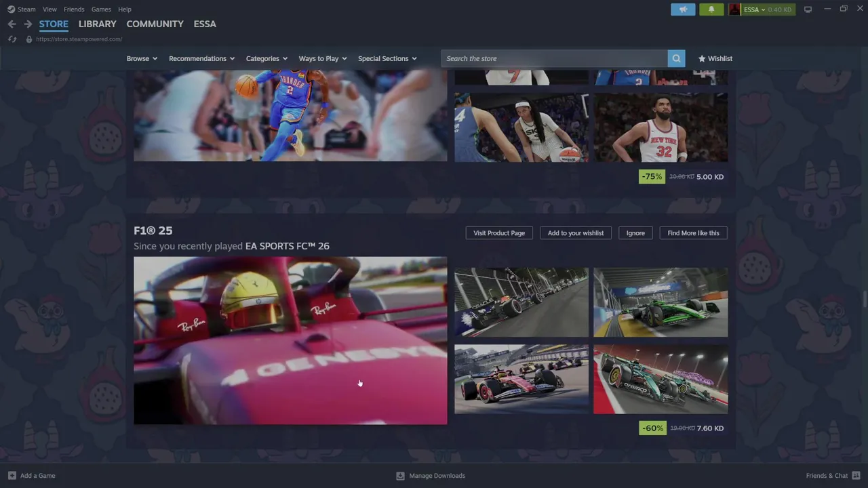The width and height of the screenshot is (868, 488).
Task: Open the women's basketball Sky jersey screenshot
Action: pos(521,127)
